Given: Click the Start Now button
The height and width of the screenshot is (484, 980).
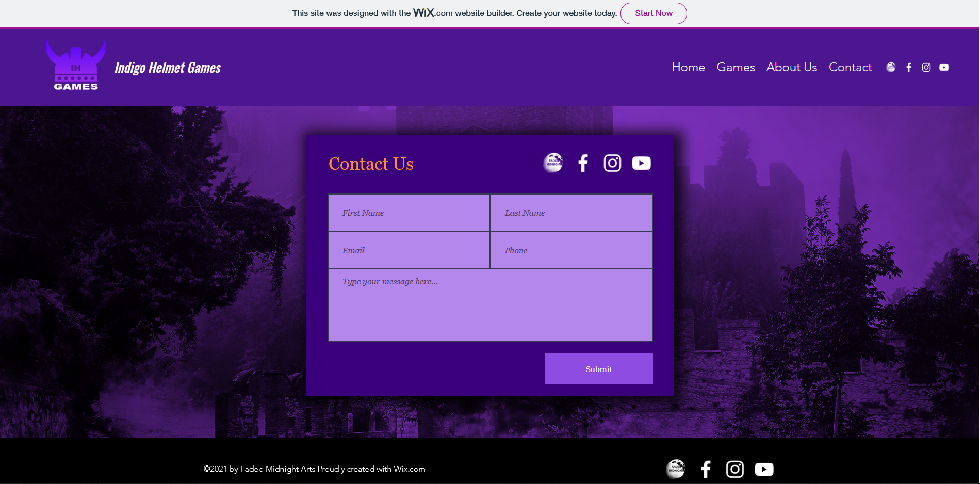Looking at the screenshot, I should click(x=654, y=13).
